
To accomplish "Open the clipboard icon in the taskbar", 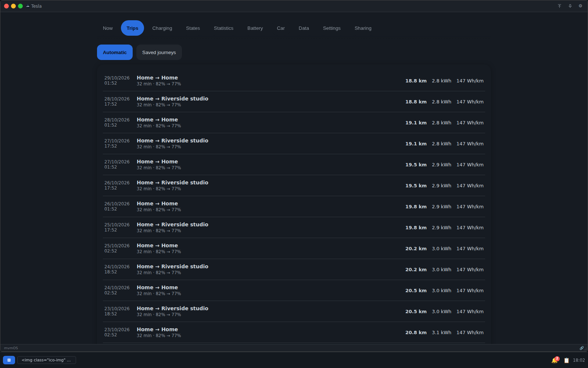I will pyautogui.click(x=566, y=360).
